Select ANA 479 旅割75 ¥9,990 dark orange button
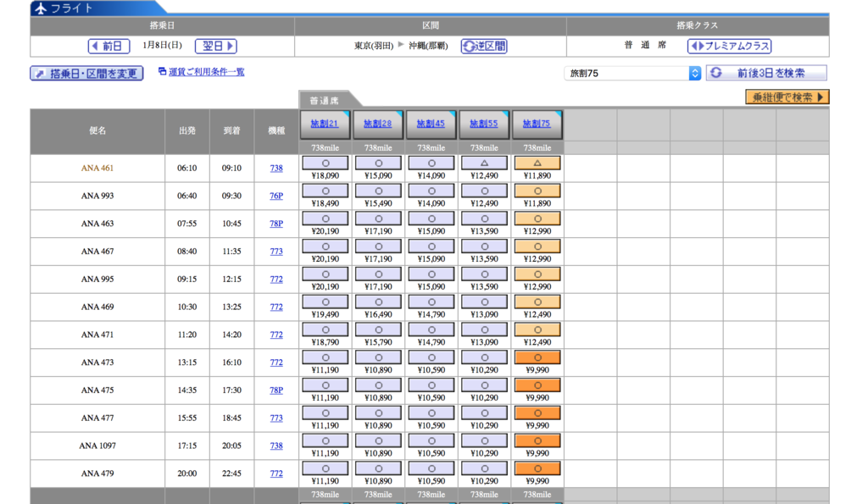868x504 pixels. 537,468
